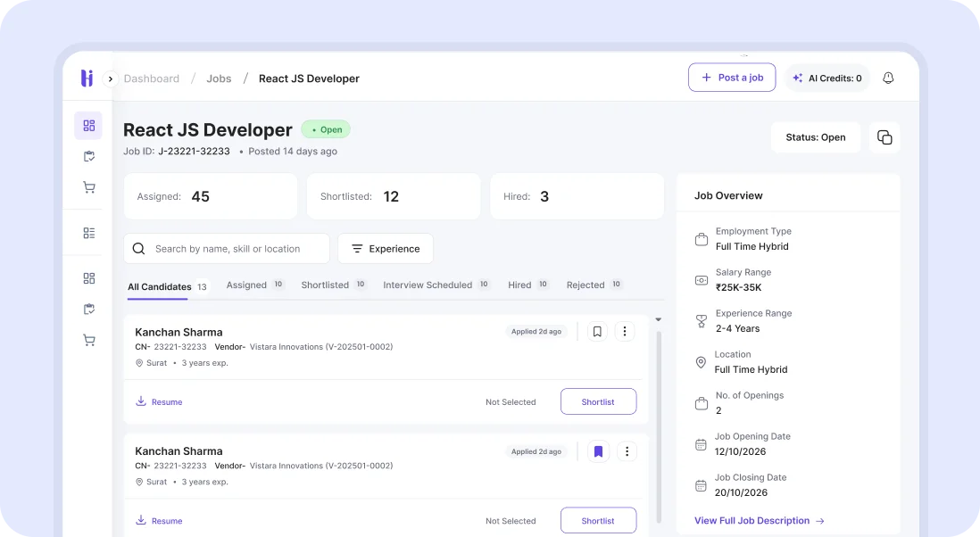Click the Post a job button
The width and height of the screenshot is (980, 537).
tap(732, 78)
